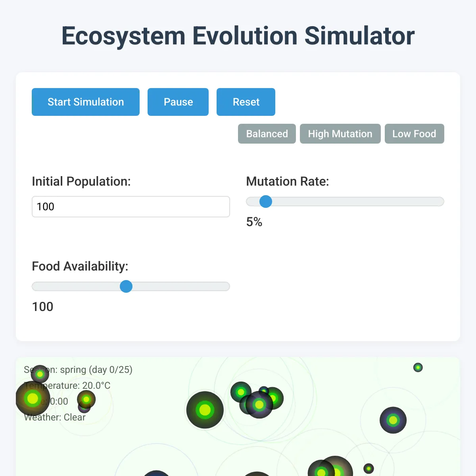The height and width of the screenshot is (476, 476).
Task: Click the large dark organism in canvas center
Action: pyautogui.click(x=205, y=410)
